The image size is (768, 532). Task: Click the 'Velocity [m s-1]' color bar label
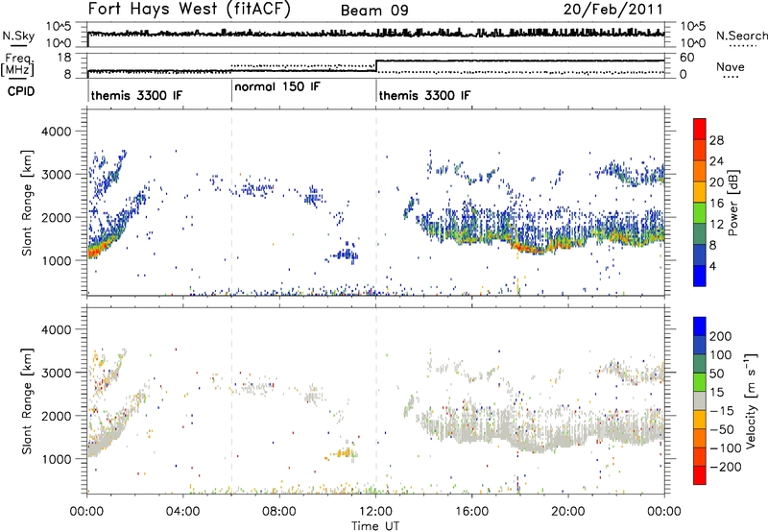point(751,400)
